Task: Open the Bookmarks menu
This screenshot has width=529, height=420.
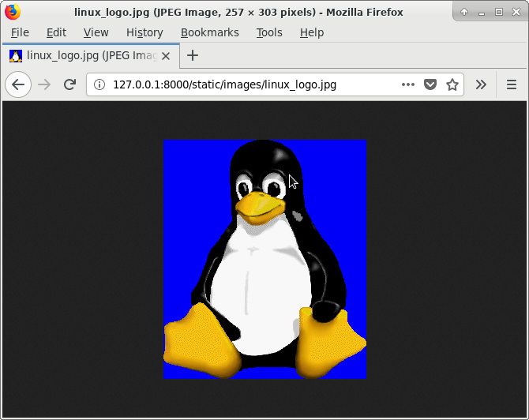Action: 209,32
